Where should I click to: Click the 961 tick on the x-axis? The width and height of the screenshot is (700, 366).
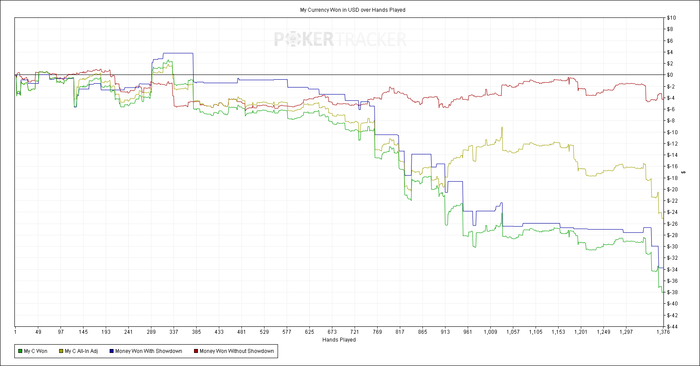coord(468,332)
